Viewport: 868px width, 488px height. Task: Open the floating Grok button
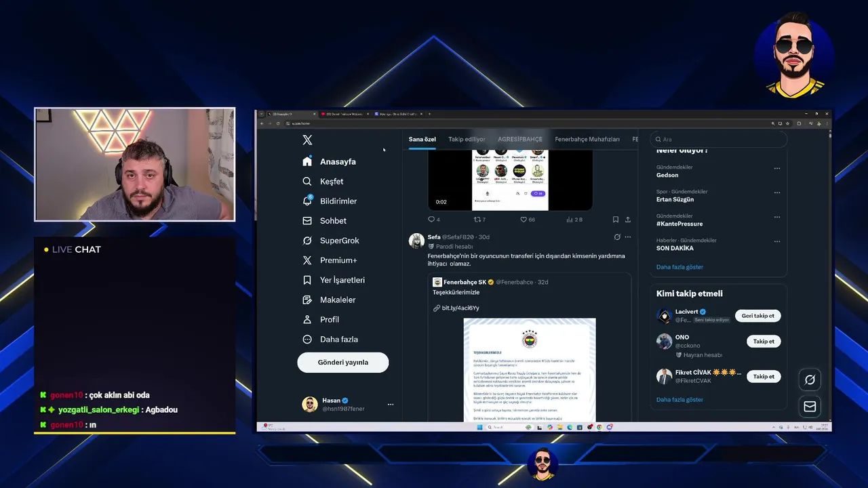pos(810,380)
